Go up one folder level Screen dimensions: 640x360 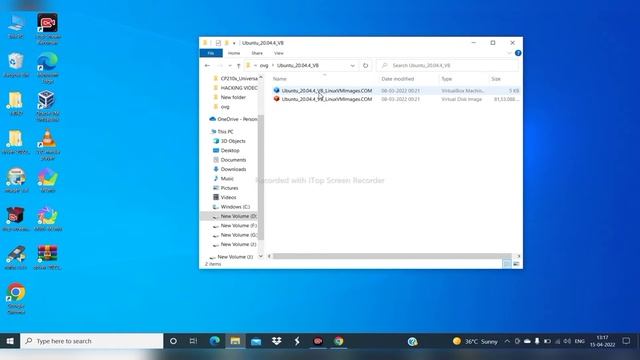238,65
